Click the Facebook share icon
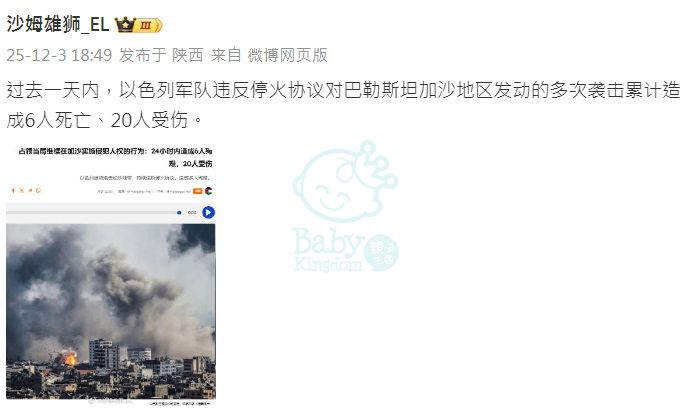Image resolution: width=691 pixels, height=414 pixels. click(13, 190)
